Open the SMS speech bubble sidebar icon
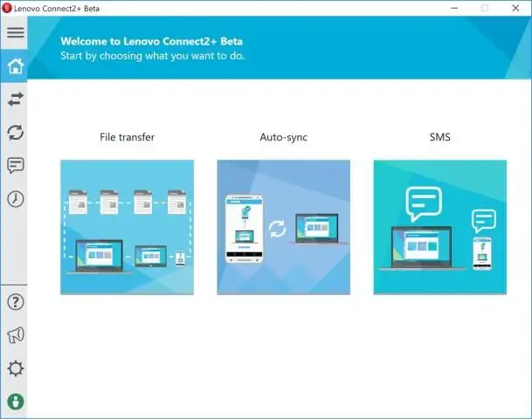This screenshot has width=532, height=419. click(x=15, y=166)
